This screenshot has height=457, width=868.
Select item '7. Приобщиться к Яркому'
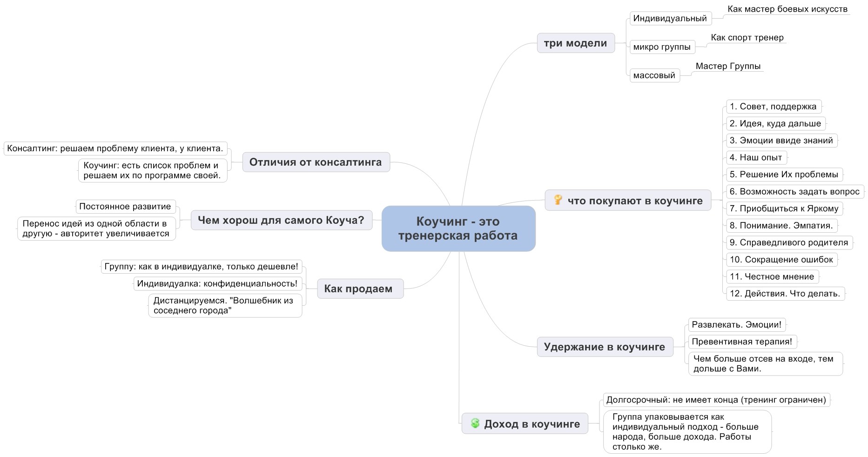click(784, 208)
